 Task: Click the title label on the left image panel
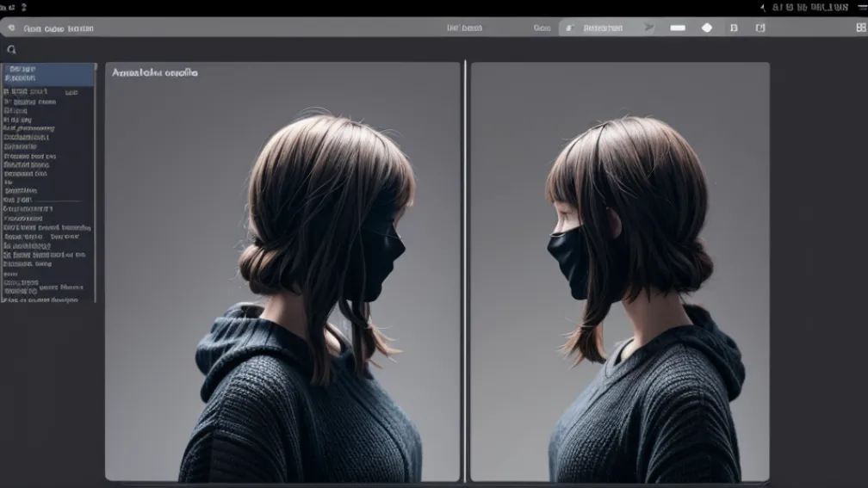pyautogui.click(x=155, y=73)
